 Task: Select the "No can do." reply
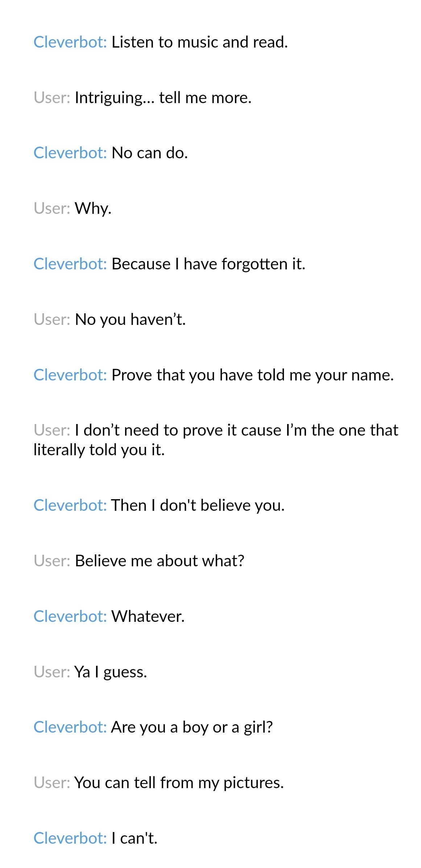[149, 153]
